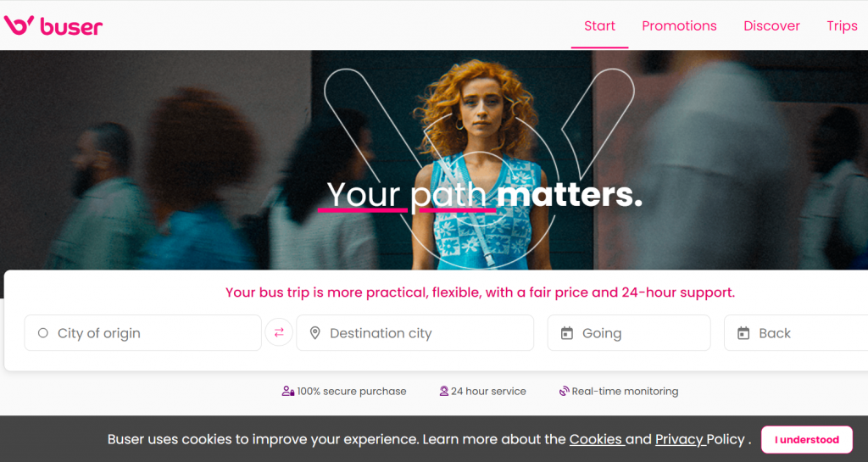Swap origin and destination cities
868x462 pixels.
[279, 332]
